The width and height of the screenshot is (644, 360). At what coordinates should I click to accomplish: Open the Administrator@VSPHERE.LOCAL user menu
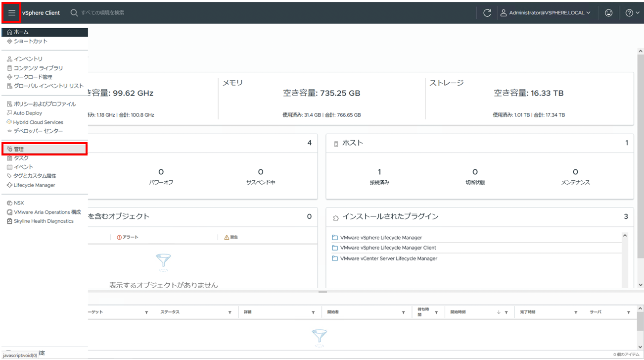pos(545,13)
